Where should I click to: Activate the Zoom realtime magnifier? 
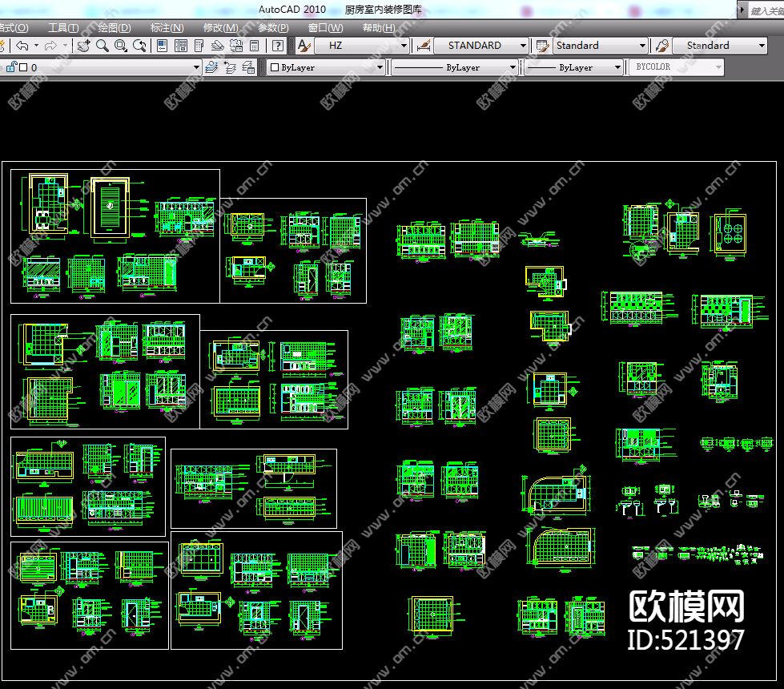pos(103,46)
